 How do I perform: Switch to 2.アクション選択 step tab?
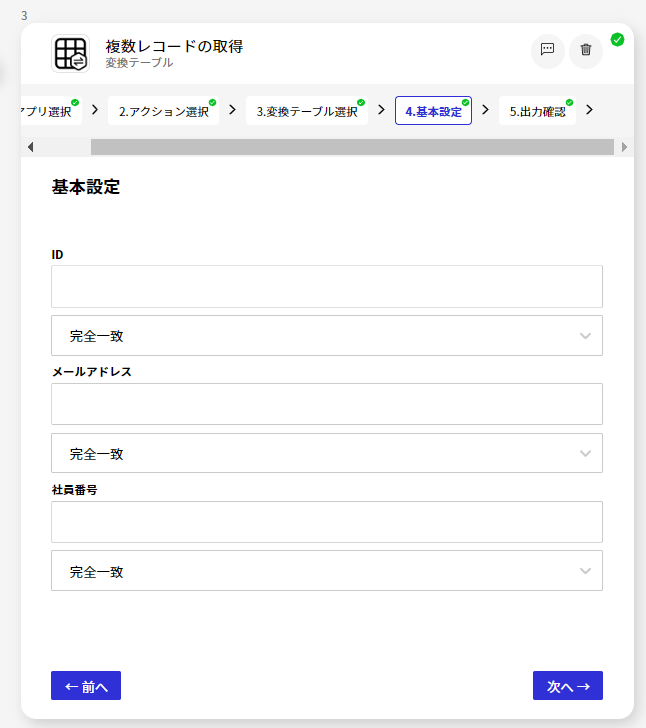pos(163,111)
